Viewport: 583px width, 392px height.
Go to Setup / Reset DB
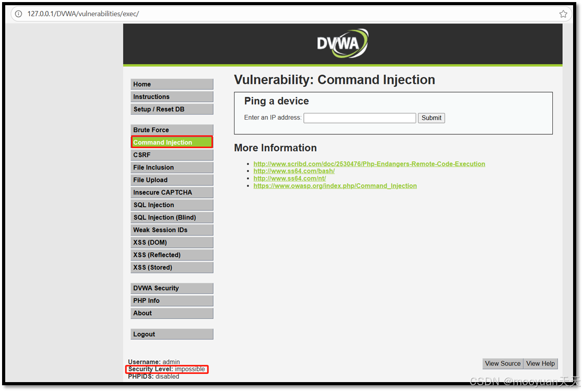[x=172, y=109]
